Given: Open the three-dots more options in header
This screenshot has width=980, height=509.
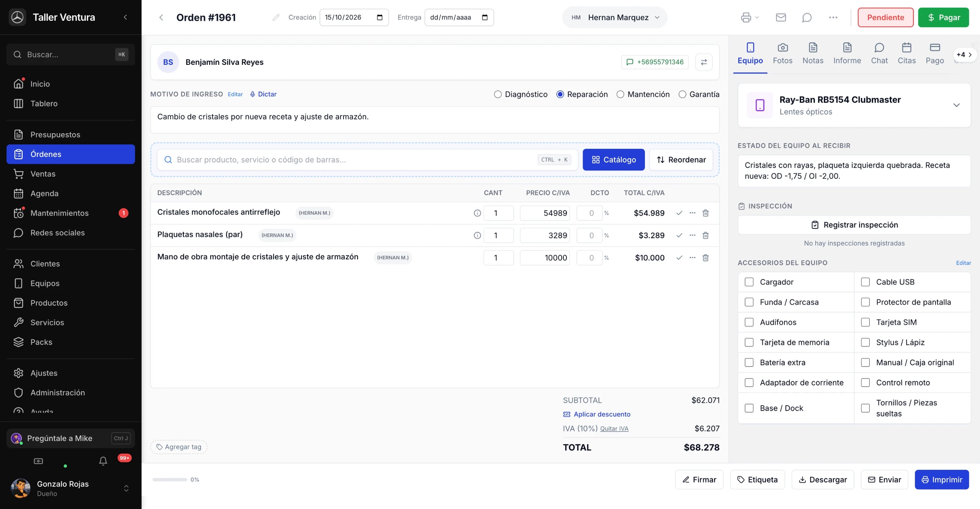Looking at the screenshot, I should point(833,18).
